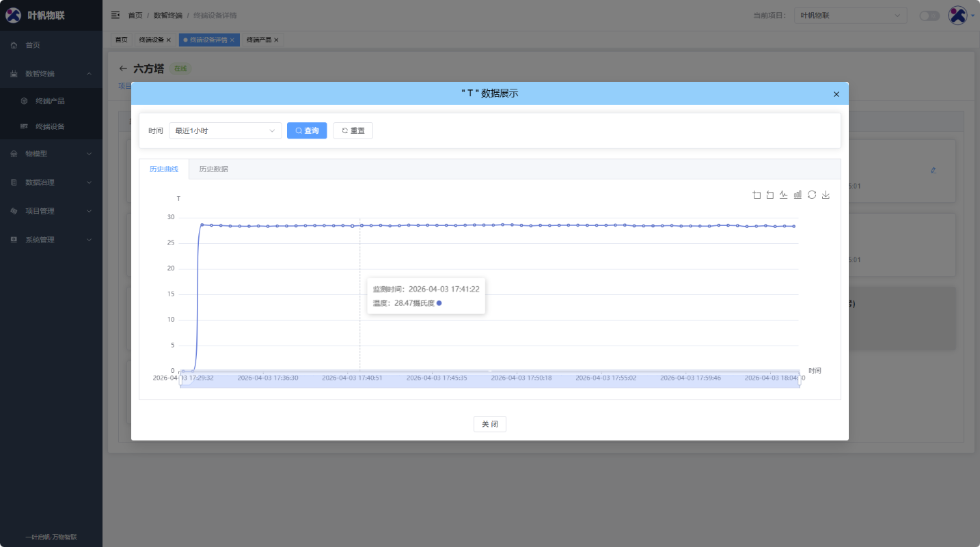Click the refresh/restore icon in the chart toolbar
Image resolution: width=980 pixels, height=547 pixels.
(x=812, y=195)
